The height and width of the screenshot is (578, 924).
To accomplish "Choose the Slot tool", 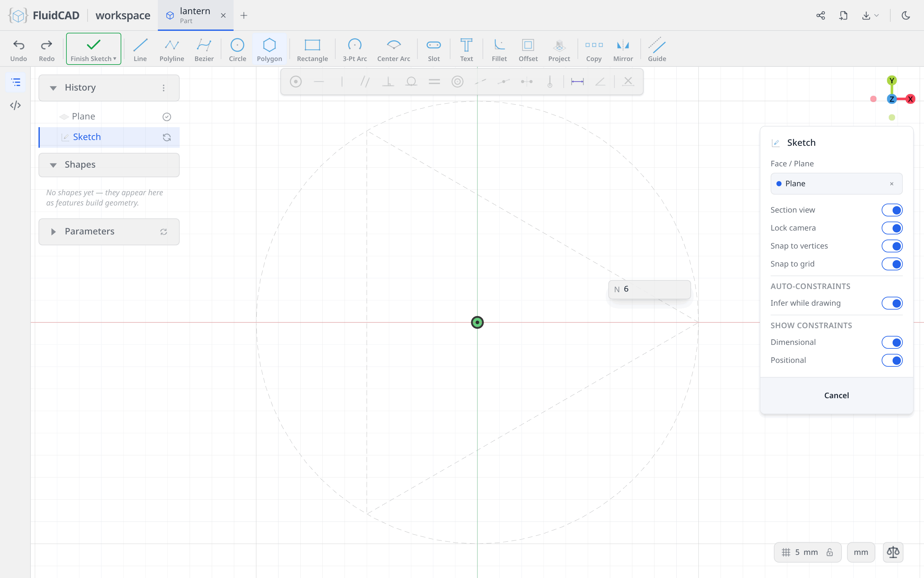I will point(434,50).
